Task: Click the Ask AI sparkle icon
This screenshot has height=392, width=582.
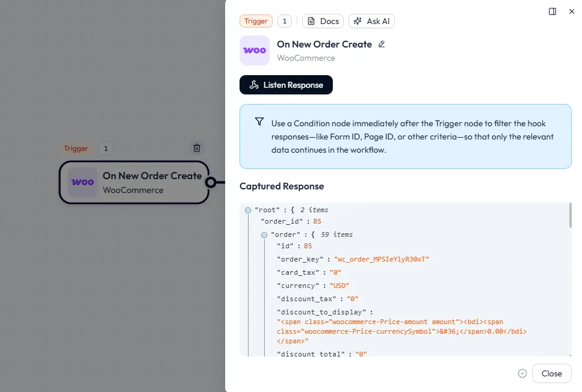Action: point(358,21)
